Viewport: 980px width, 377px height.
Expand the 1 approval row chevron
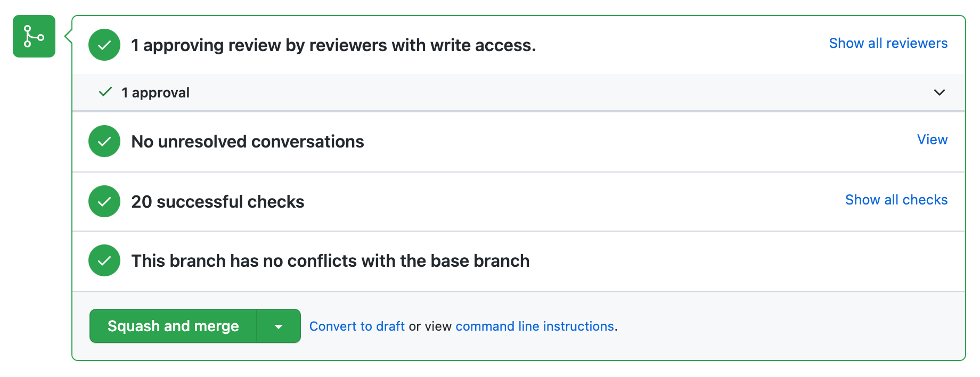pos(940,93)
